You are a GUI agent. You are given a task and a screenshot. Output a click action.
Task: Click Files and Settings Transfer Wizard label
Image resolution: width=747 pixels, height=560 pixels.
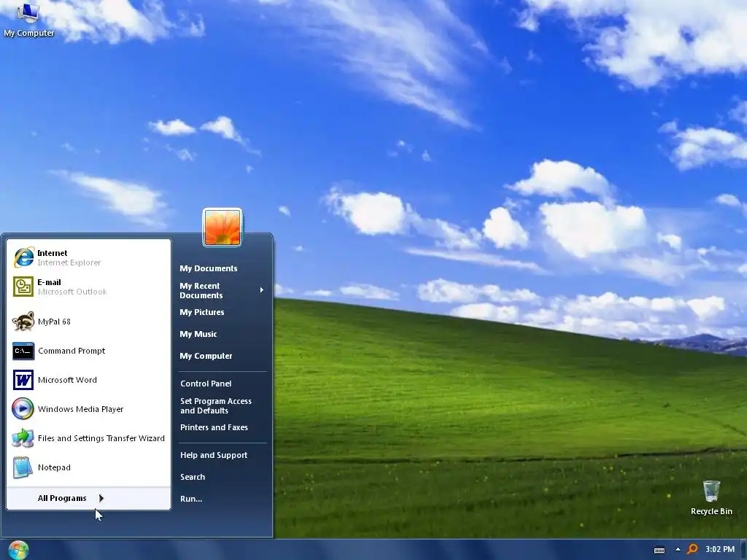(x=101, y=438)
